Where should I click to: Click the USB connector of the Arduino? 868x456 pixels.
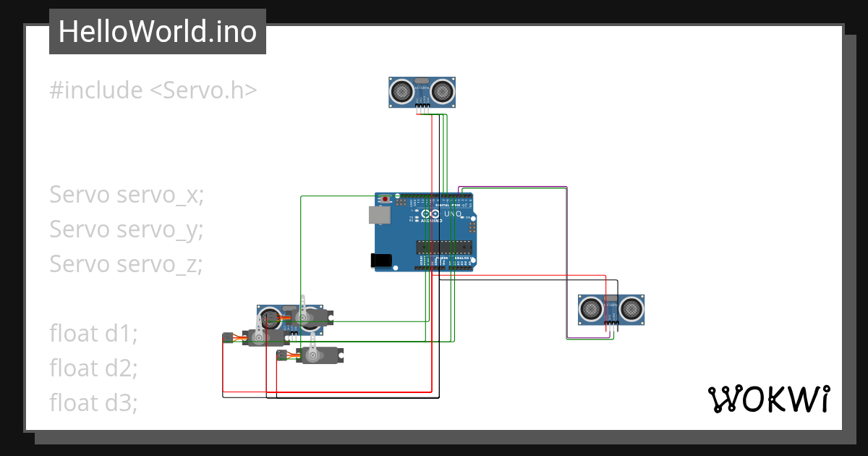point(379,215)
